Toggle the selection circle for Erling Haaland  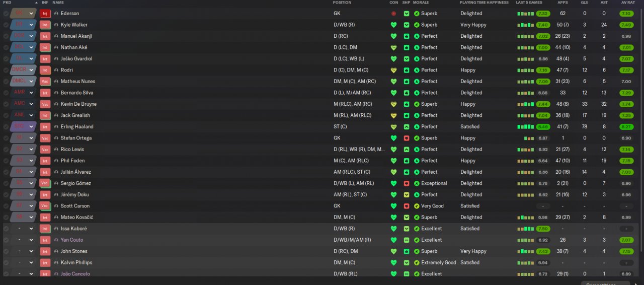coord(6,126)
